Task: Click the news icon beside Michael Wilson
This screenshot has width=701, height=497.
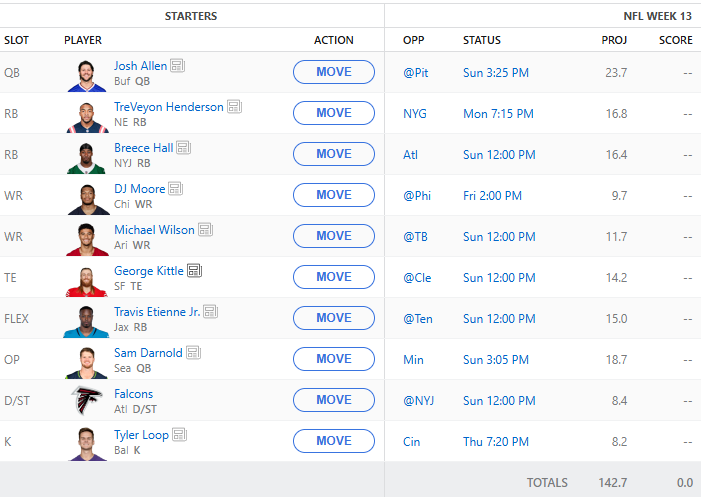Action: click(x=205, y=230)
